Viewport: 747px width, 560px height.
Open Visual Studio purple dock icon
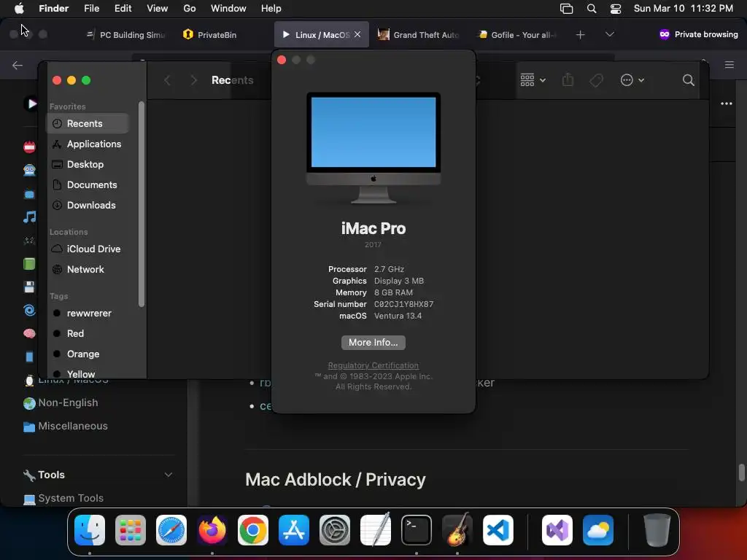point(557,530)
